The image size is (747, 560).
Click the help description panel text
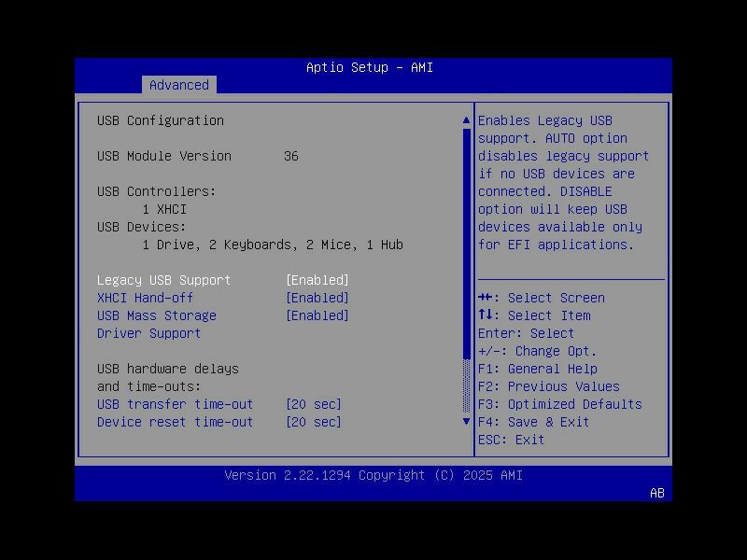tap(568, 182)
